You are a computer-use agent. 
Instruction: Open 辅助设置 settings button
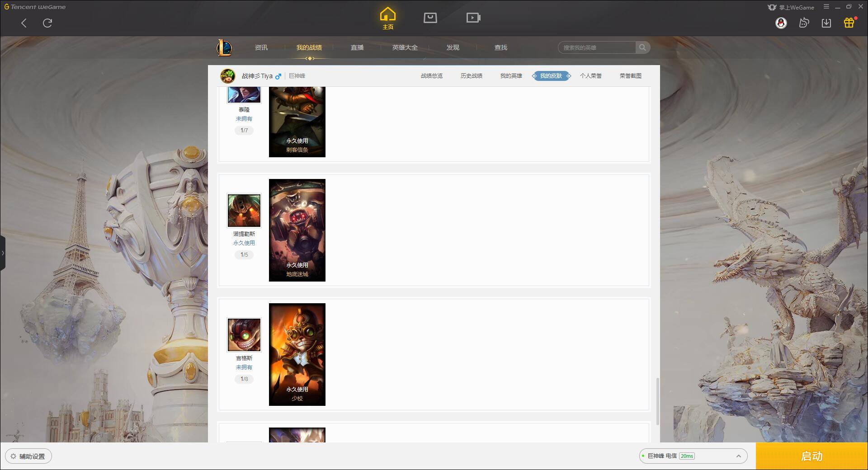coord(28,456)
